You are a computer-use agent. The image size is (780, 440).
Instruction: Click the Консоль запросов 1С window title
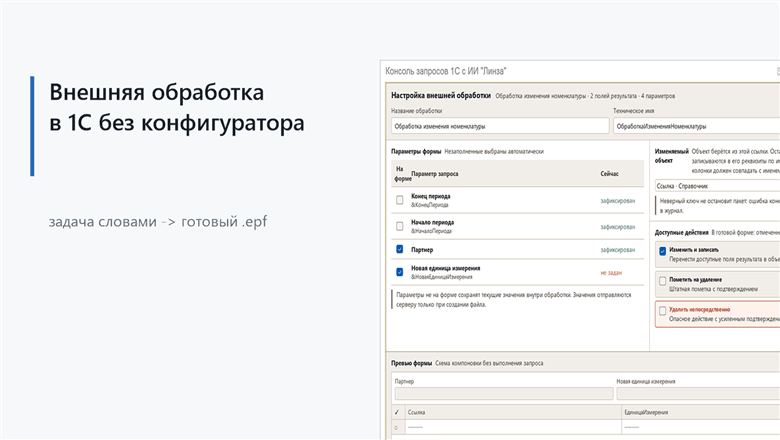pos(445,71)
